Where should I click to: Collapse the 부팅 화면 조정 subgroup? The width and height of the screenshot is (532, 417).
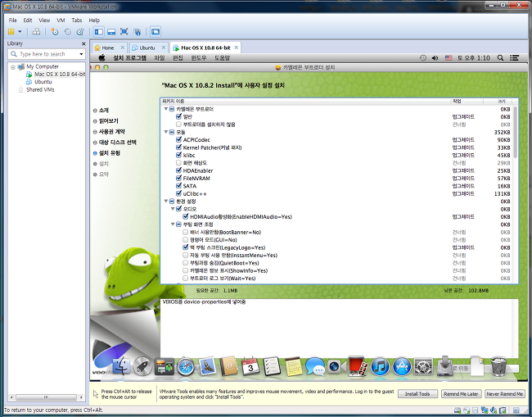click(173, 224)
